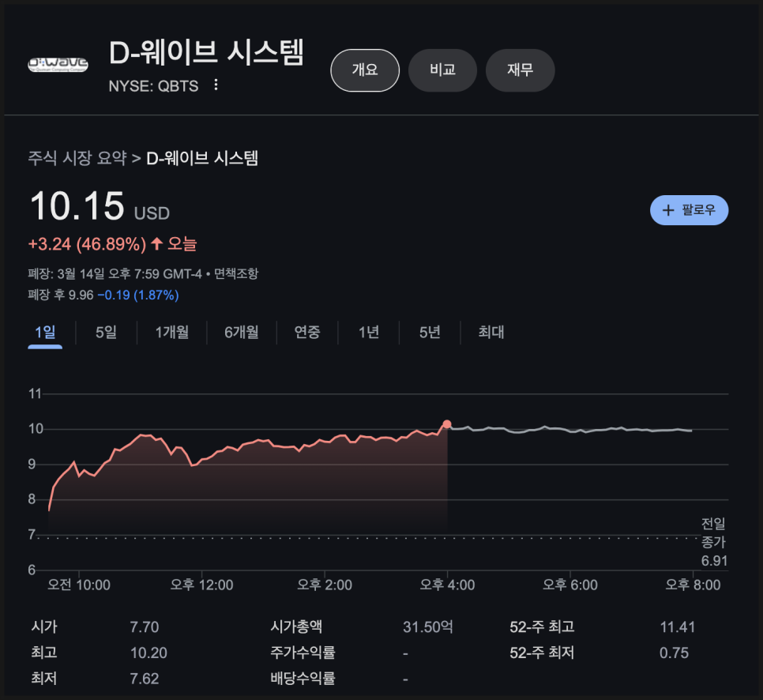Select the 1개월 chart range
Screen dimensions: 763x700
tap(171, 333)
